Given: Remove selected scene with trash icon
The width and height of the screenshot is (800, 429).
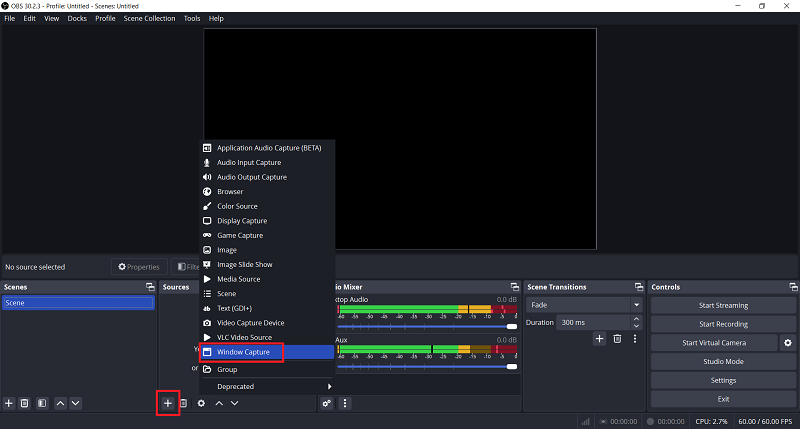Looking at the screenshot, I should click(x=24, y=403).
